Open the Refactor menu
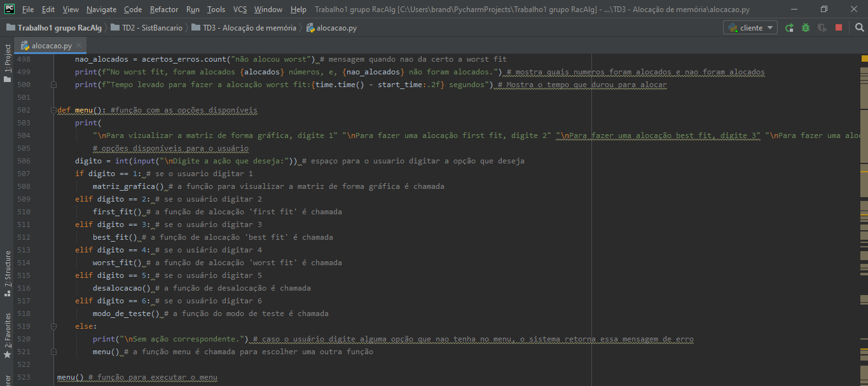 (x=164, y=10)
